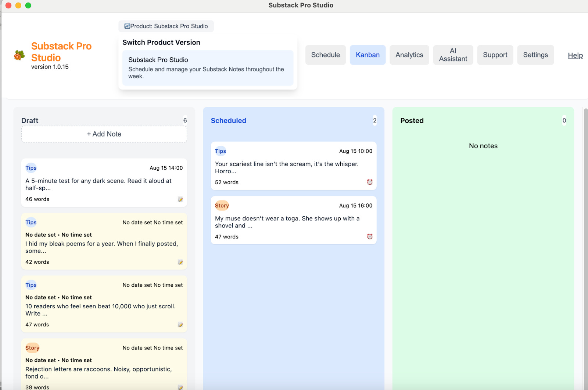Open the Support tab

(x=495, y=55)
